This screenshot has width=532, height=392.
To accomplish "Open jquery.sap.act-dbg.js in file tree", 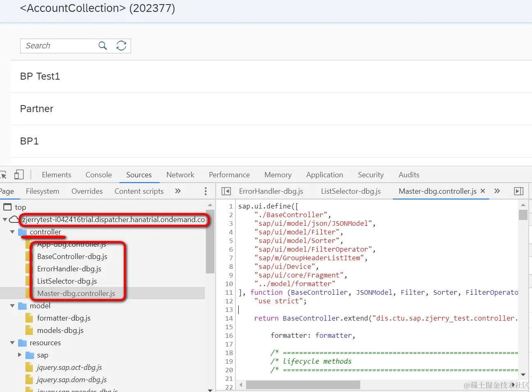I will pos(69,367).
